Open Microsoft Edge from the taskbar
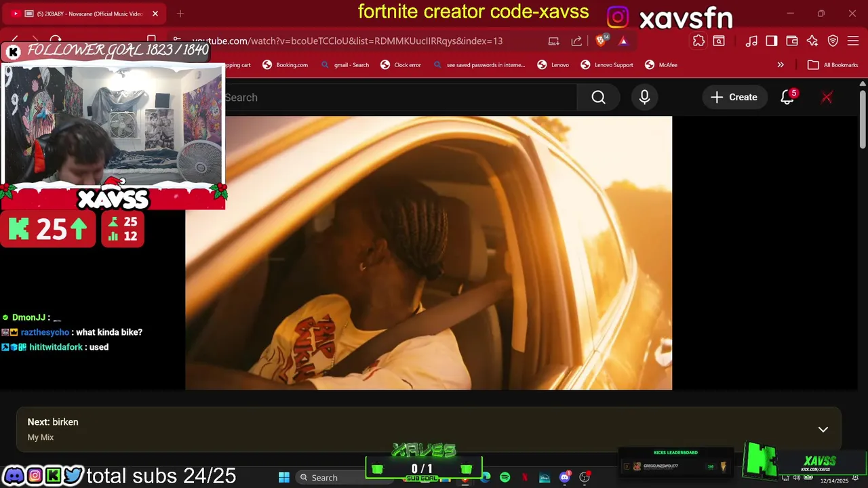 (486, 477)
